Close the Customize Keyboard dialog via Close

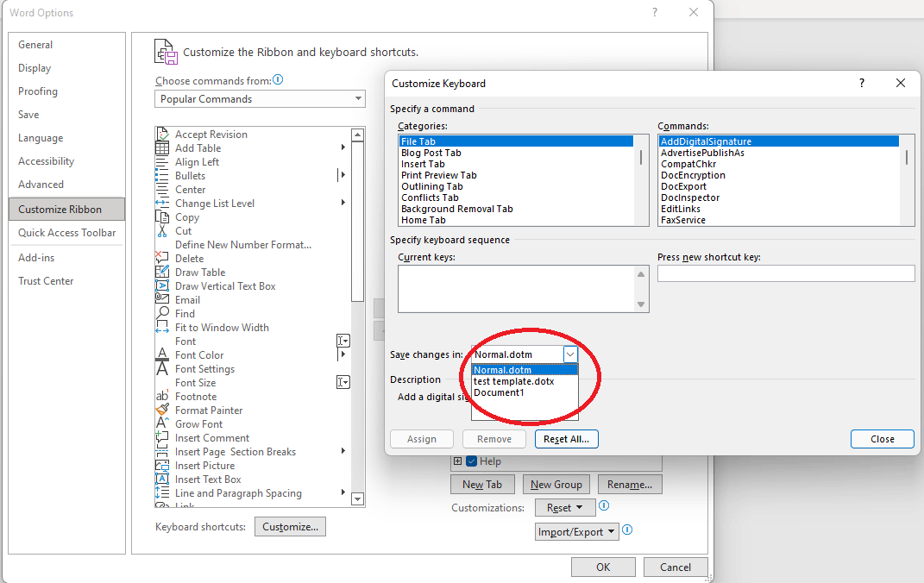click(883, 439)
